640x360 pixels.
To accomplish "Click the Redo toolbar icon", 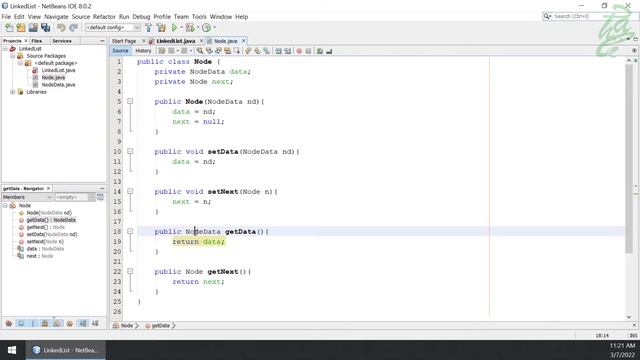I will 73,28.
